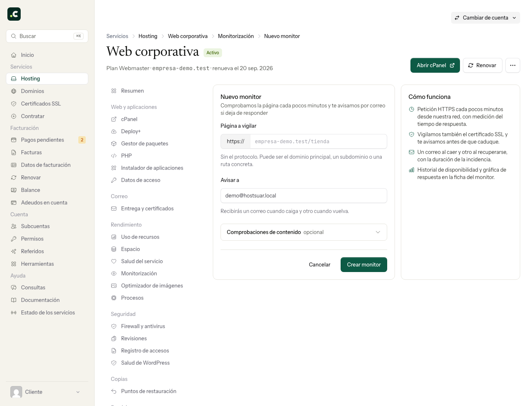Open Monitorización eye icon in submenu
This screenshot has height=406, width=532.
pyautogui.click(x=114, y=273)
